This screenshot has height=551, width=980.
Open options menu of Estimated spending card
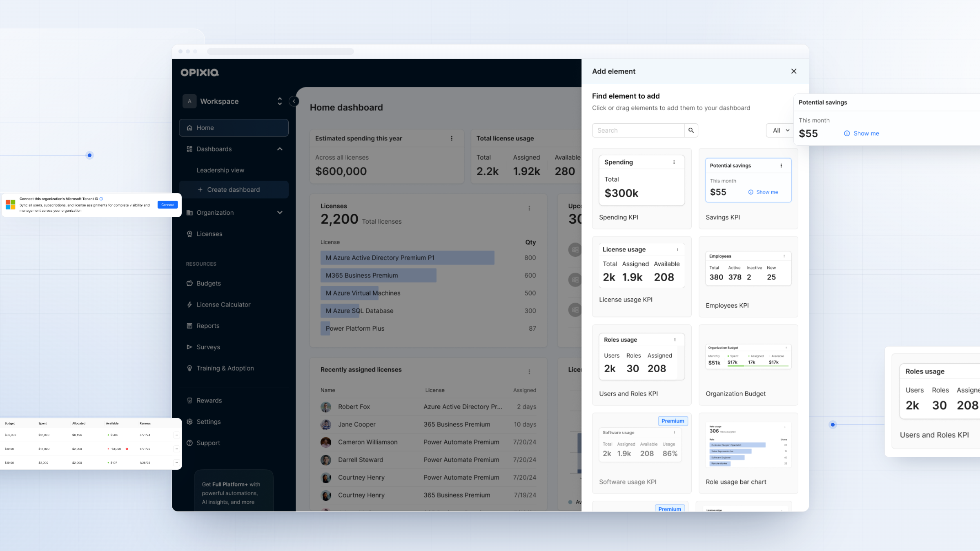coord(452,138)
